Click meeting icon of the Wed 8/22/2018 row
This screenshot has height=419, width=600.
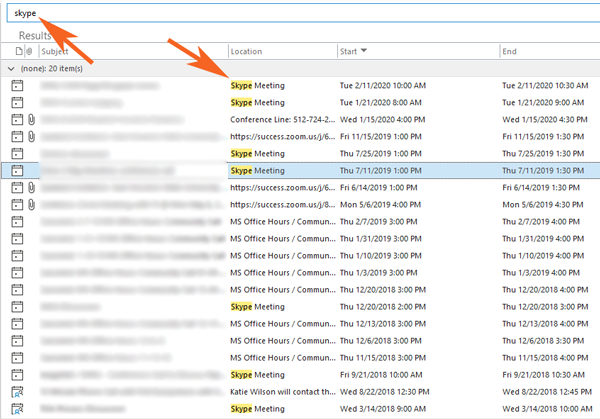tap(17, 392)
